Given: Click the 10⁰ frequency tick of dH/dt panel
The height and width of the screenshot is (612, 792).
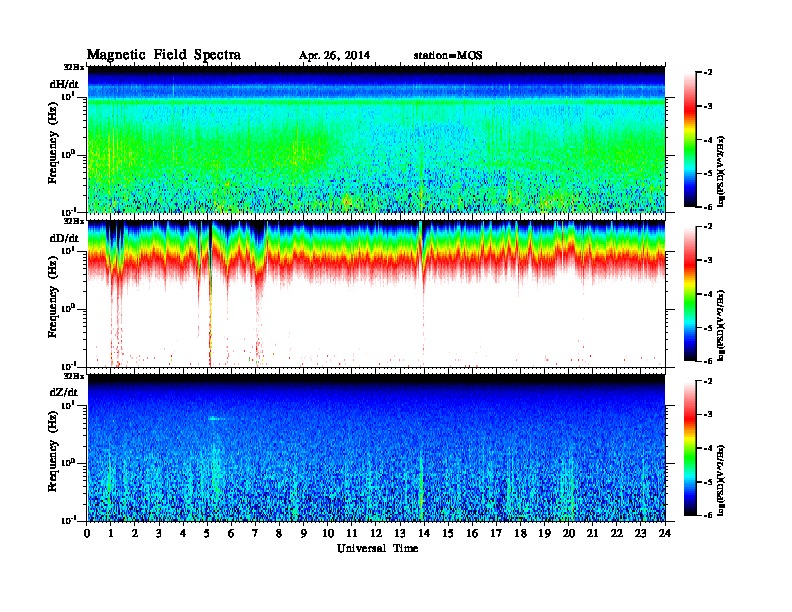Looking at the screenshot, I should [68, 154].
